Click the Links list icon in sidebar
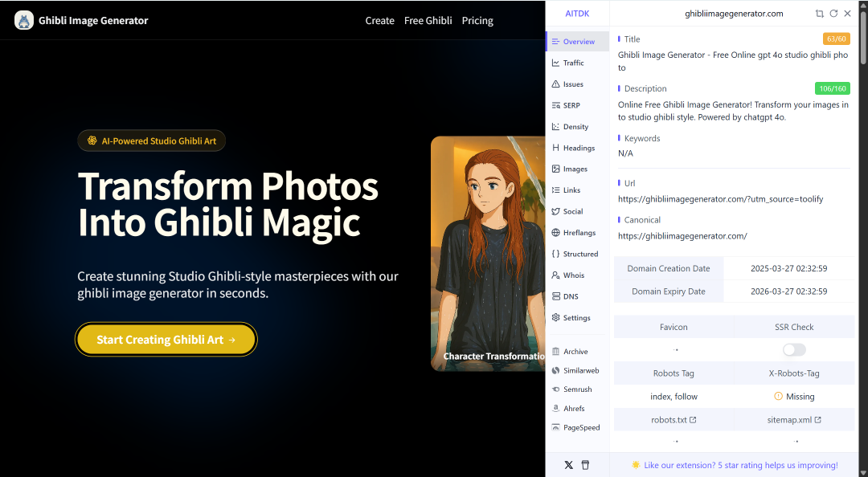868x477 pixels. (556, 190)
